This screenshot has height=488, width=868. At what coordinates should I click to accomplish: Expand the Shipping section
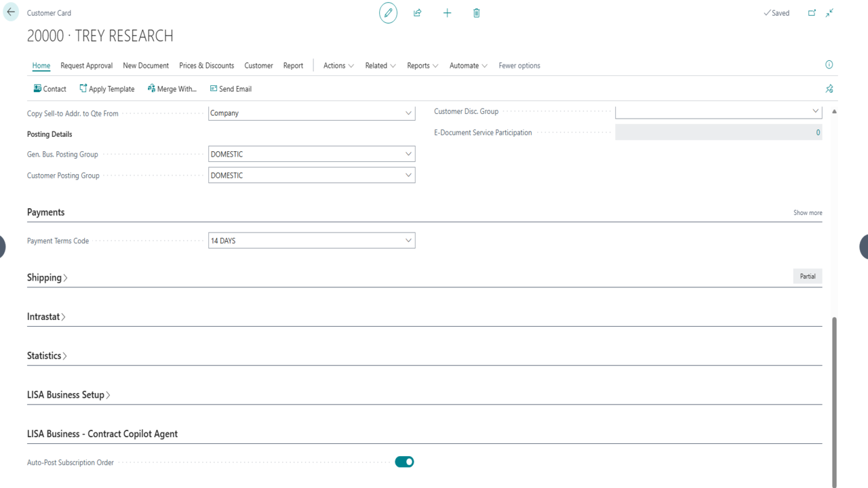pos(47,277)
